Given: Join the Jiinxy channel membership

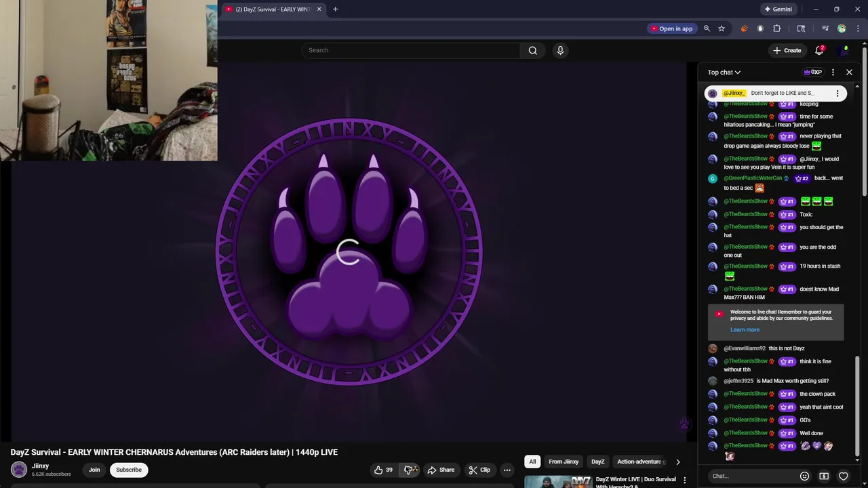Looking at the screenshot, I should [94, 470].
